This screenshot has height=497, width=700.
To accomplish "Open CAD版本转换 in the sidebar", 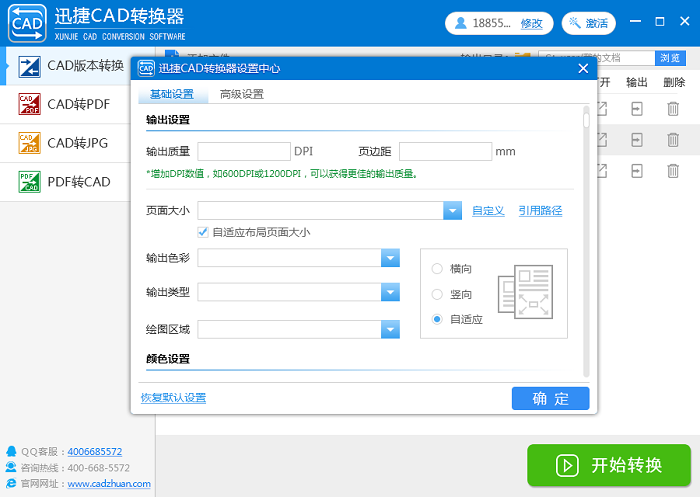I will 67,66.
